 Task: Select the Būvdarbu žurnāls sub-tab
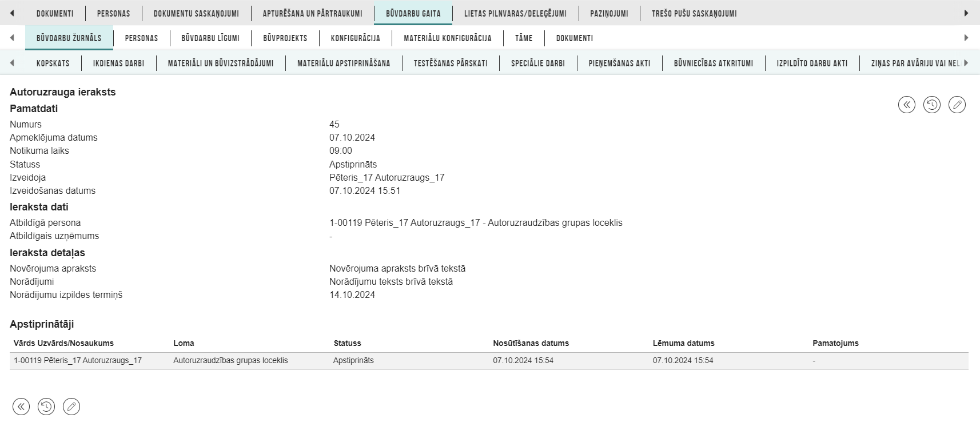[69, 38]
